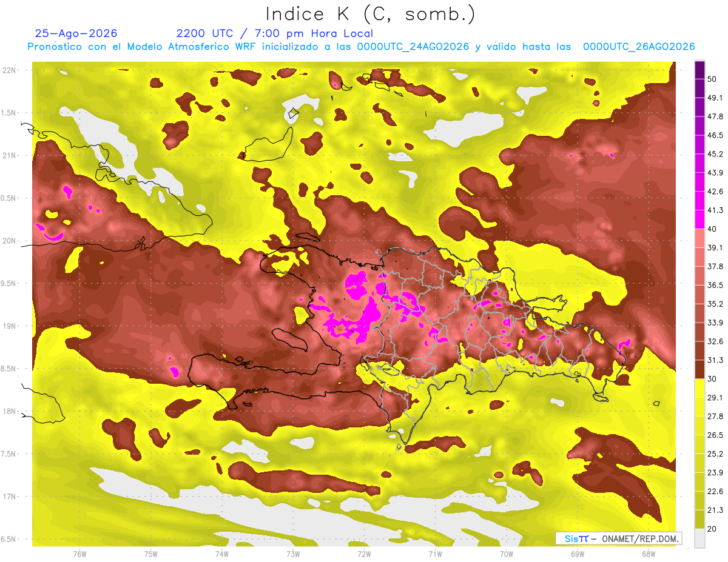The height and width of the screenshot is (562, 728).
Task: Click the legend value '50'
Action: pos(712,79)
